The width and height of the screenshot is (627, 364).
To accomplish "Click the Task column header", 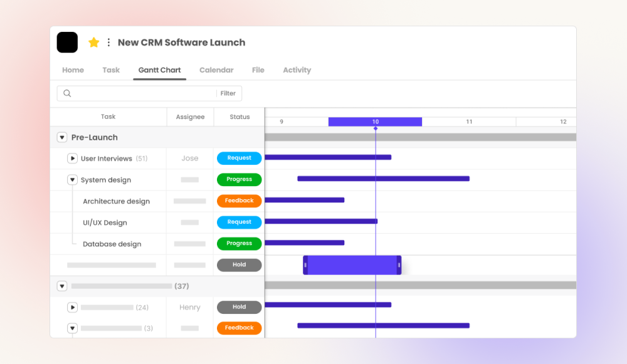I will click(x=108, y=117).
